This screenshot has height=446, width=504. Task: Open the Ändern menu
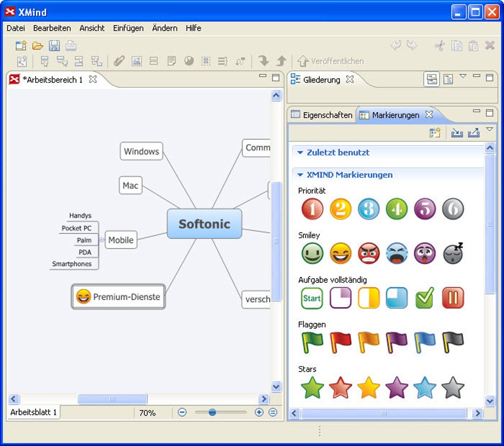tap(165, 28)
